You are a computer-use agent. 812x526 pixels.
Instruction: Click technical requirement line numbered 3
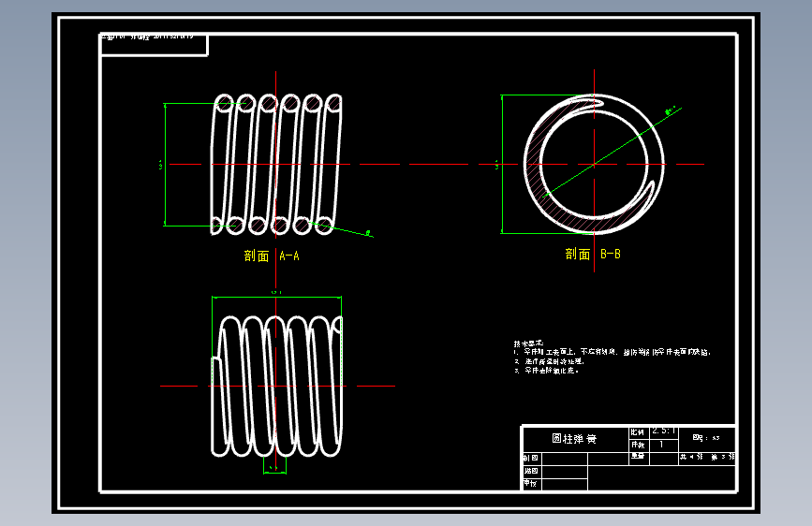point(546,371)
